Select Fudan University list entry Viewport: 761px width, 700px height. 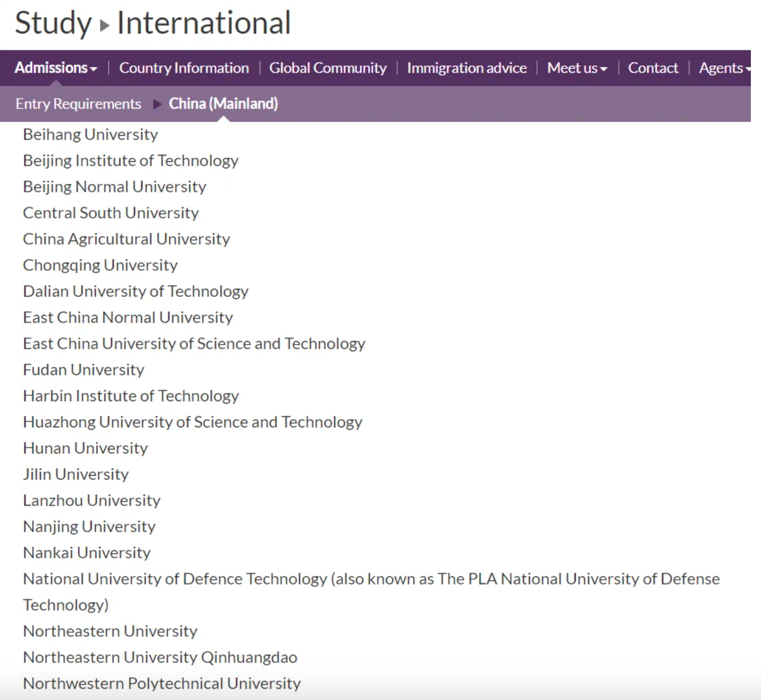click(x=83, y=370)
